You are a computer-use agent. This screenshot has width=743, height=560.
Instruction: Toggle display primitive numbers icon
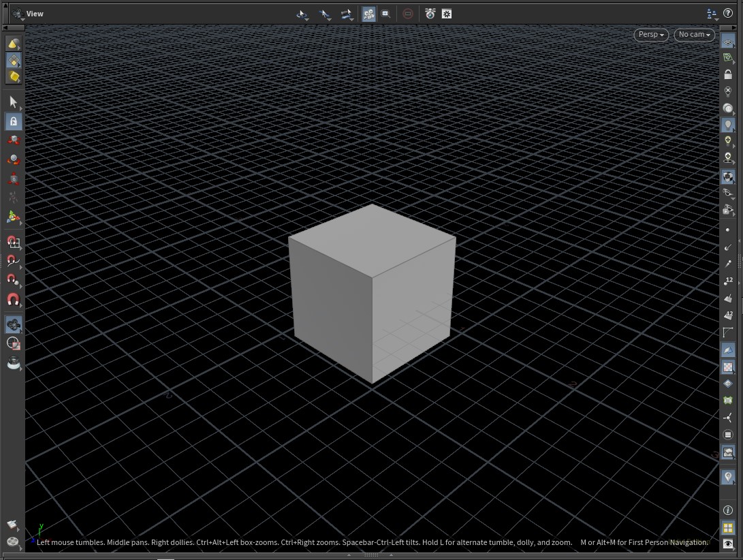(728, 315)
